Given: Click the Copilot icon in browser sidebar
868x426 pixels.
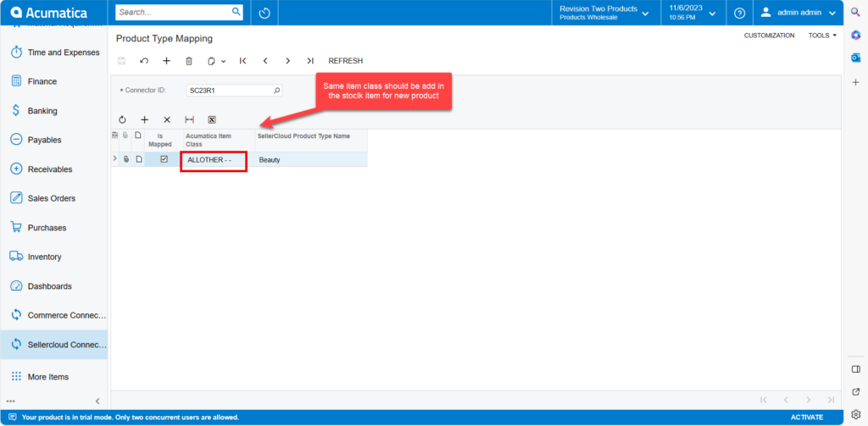Looking at the screenshot, I should (x=855, y=35).
